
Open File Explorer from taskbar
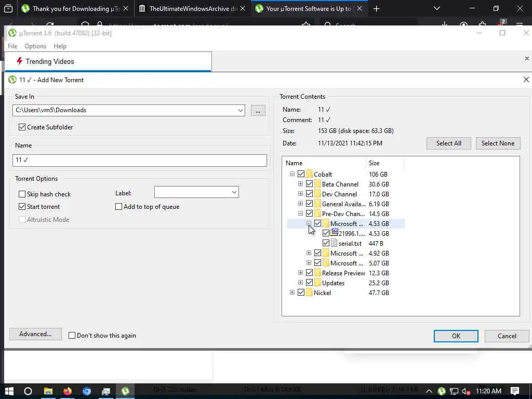tap(48, 391)
